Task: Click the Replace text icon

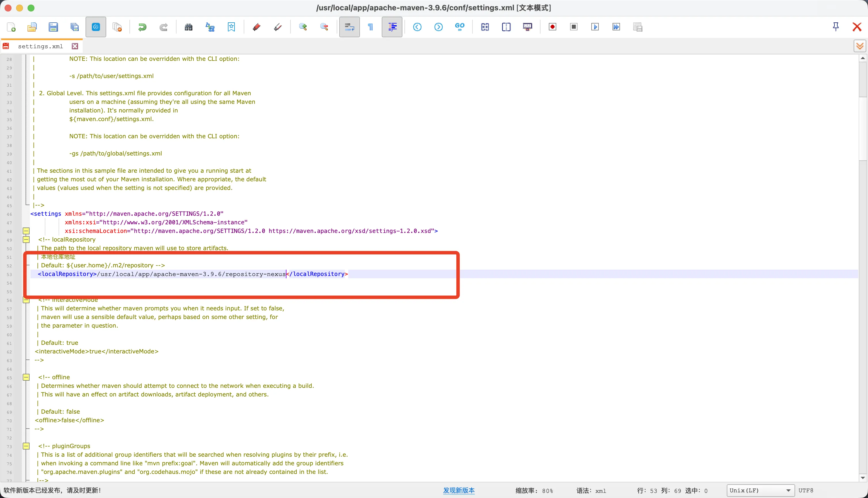Action: [x=210, y=27]
